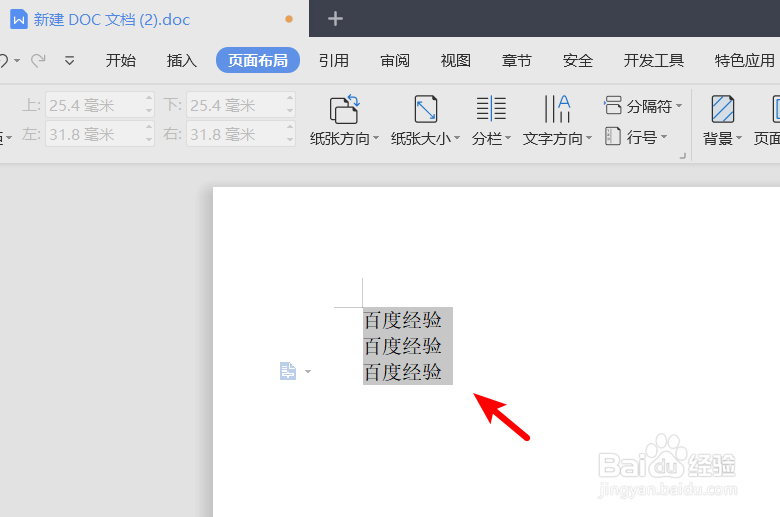
Task: Open the 行号 line numbers dropdown
Action: coord(636,136)
